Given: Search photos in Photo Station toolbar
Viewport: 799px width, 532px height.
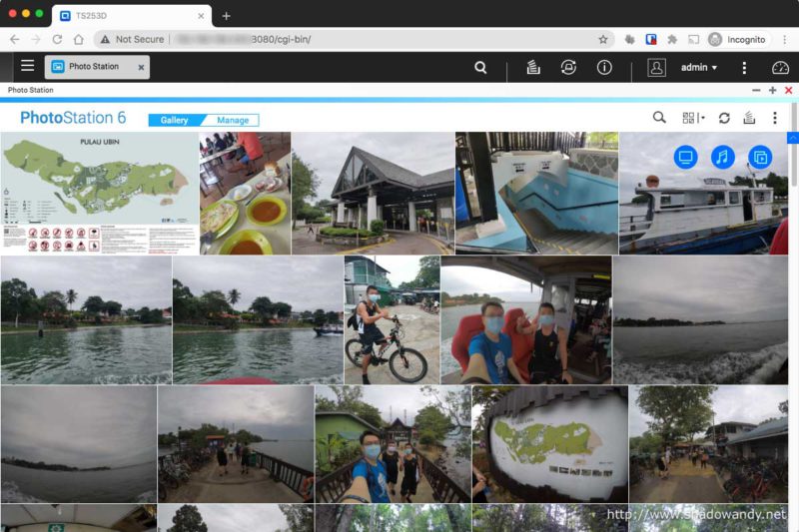Looking at the screenshot, I should pyautogui.click(x=659, y=118).
